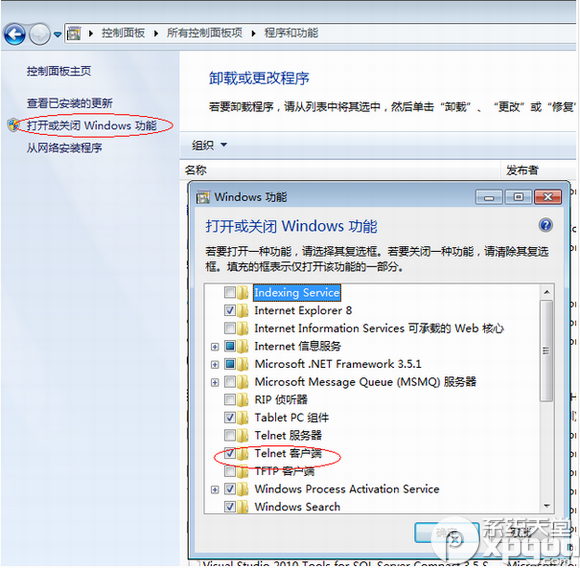Screen dimensions: 580x568
Task: Click the feature list scrollbar thumb
Action: pyautogui.click(x=546, y=351)
